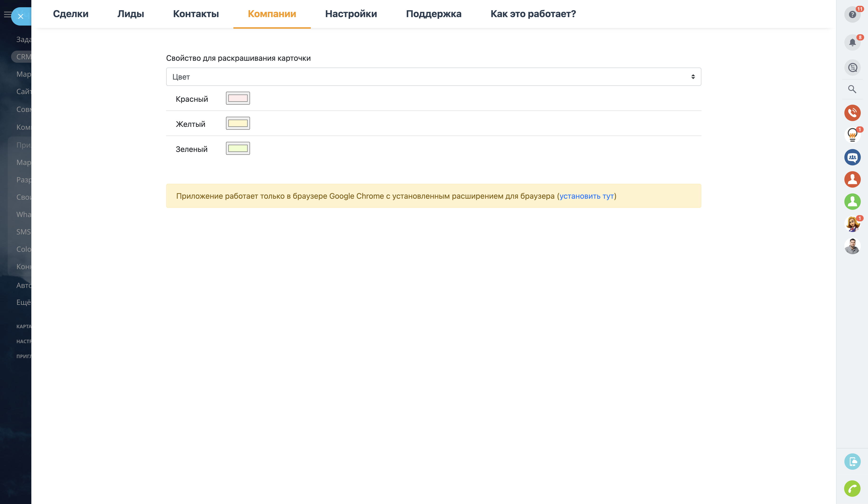The height and width of the screenshot is (504, 868).
Task: Click the установить тут link
Action: (586, 196)
